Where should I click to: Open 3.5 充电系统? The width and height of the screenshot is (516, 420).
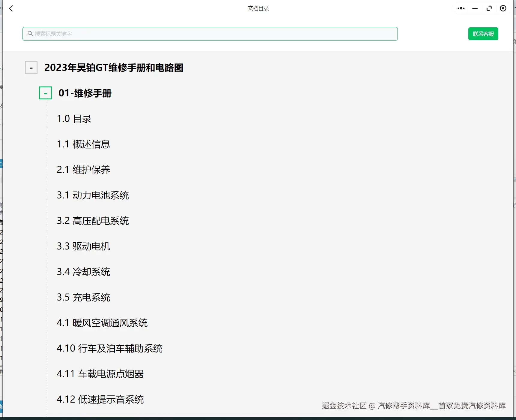(83, 297)
